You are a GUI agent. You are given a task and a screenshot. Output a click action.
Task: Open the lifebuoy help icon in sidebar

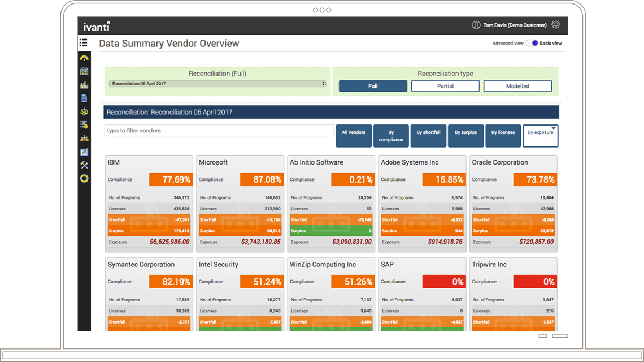[84, 179]
